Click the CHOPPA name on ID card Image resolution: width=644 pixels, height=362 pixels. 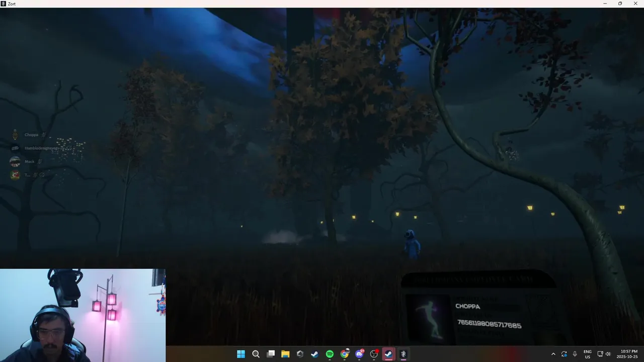point(467,306)
